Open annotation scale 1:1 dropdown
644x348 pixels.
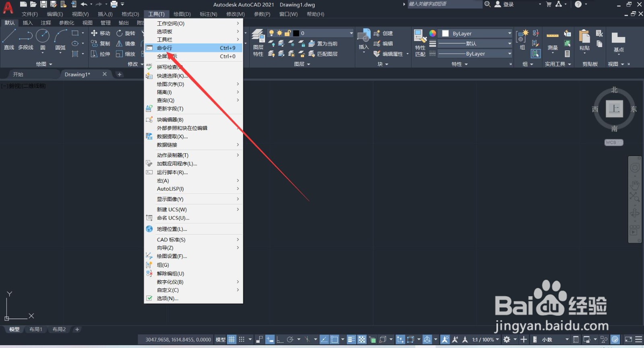tap(485, 340)
